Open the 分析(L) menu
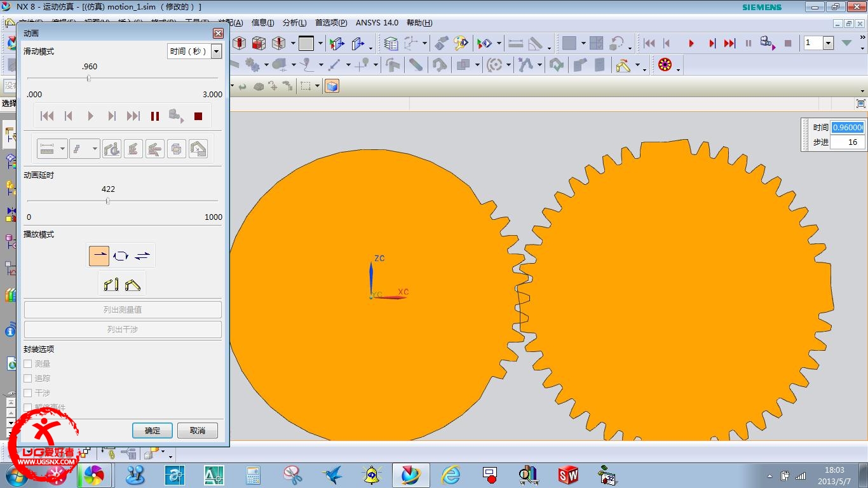868x488 pixels. [x=294, y=23]
